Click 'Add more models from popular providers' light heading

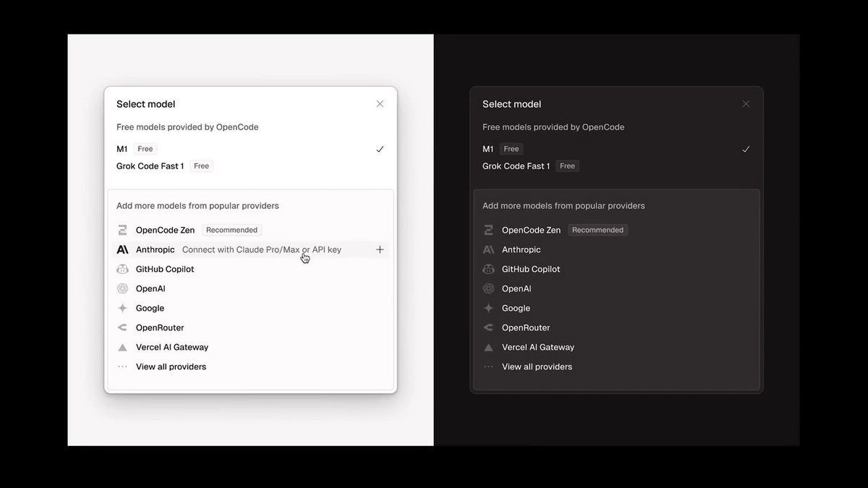pos(197,206)
